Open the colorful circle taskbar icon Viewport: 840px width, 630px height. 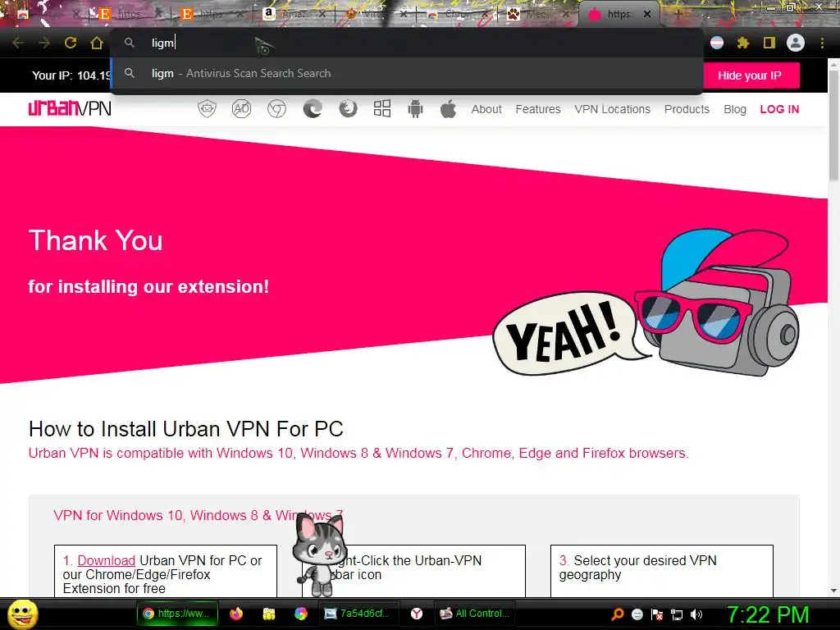click(301, 614)
